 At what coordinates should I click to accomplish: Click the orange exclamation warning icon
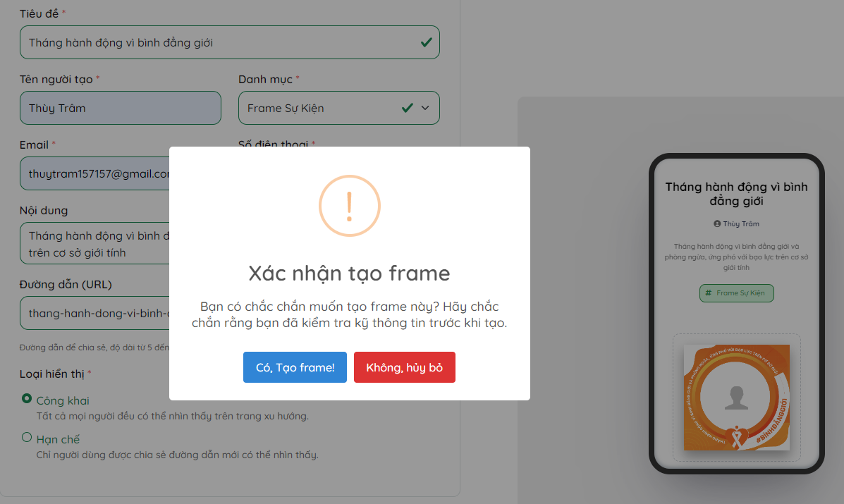(x=349, y=206)
